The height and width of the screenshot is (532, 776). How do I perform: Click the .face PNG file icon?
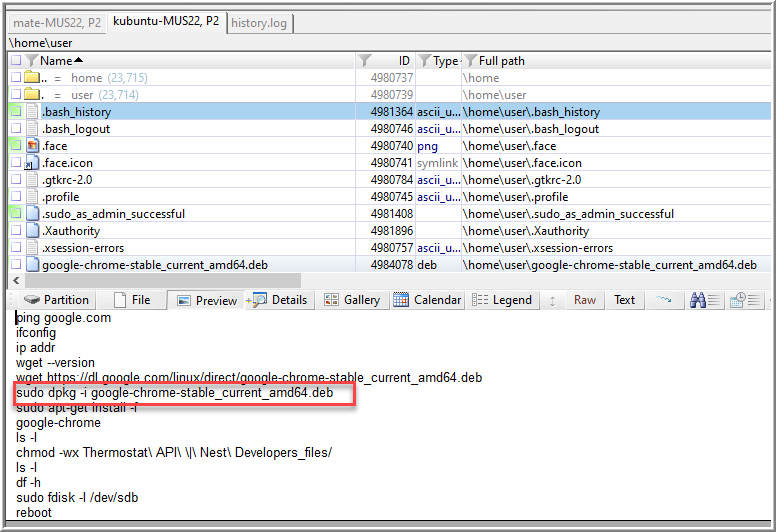pyautogui.click(x=32, y=146)
